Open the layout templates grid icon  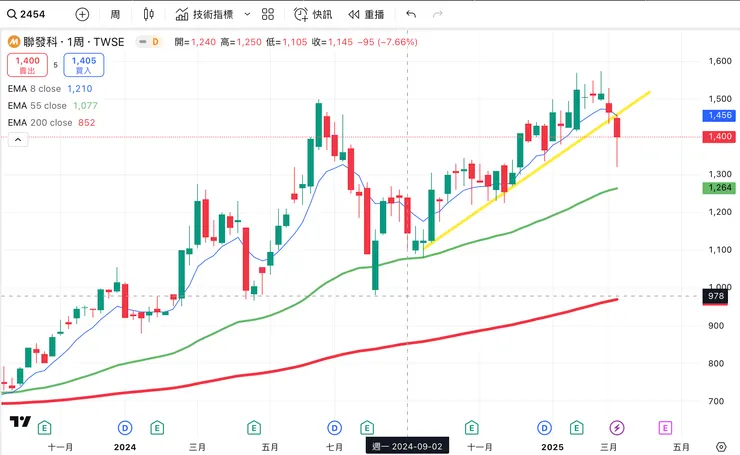pyautogui.click(x=267, y=15)
